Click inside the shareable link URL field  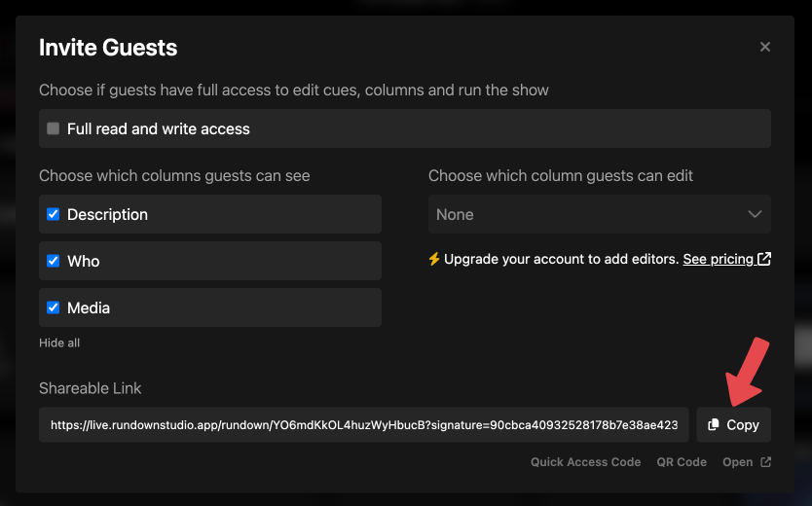point(363,425)
